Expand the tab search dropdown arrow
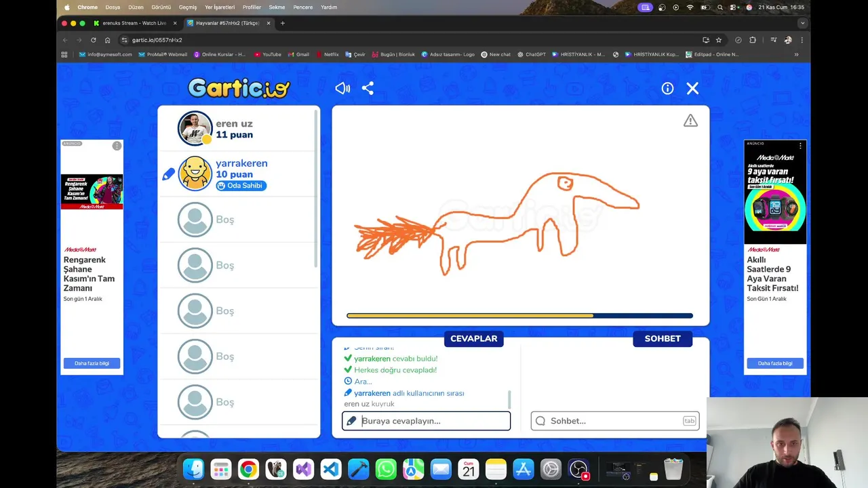 click(803, 23)
